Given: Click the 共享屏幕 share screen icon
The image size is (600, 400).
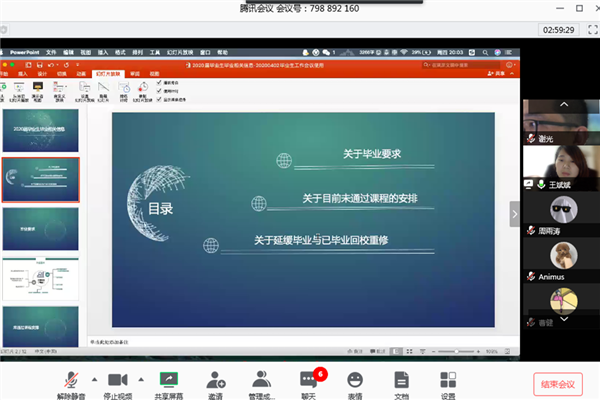Looking at the screenshot, I should (x=169, y=380).
